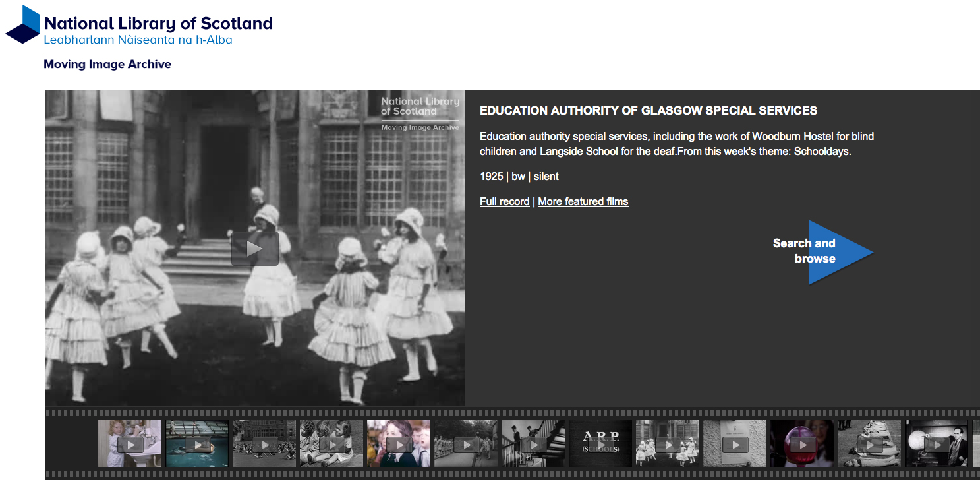Select thumbnail of person lying on ground

(869, 444)
